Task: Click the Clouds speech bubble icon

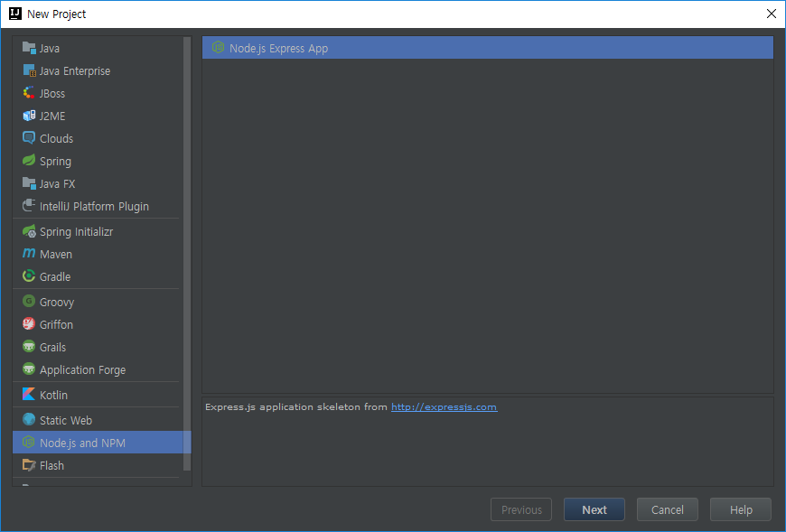Action: point(29,138)
